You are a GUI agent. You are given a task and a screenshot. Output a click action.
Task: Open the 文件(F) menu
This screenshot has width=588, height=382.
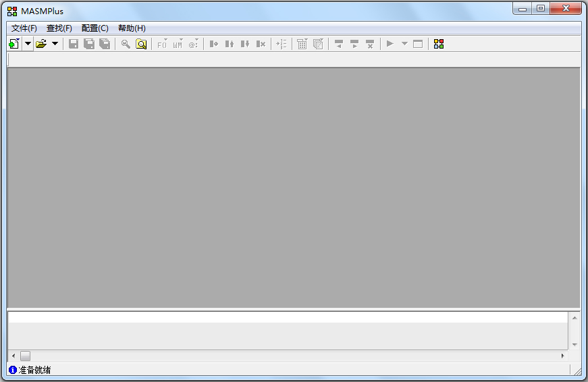coord(24,28)
